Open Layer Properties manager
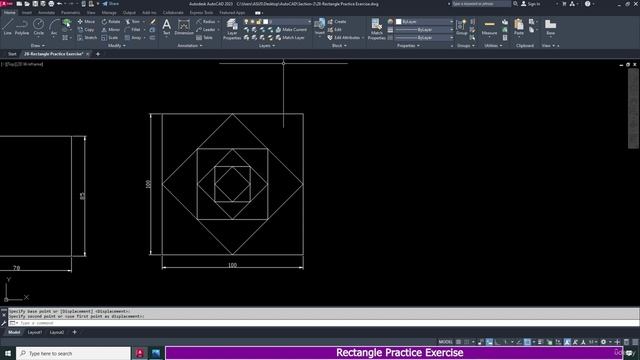 pos(232,29)
